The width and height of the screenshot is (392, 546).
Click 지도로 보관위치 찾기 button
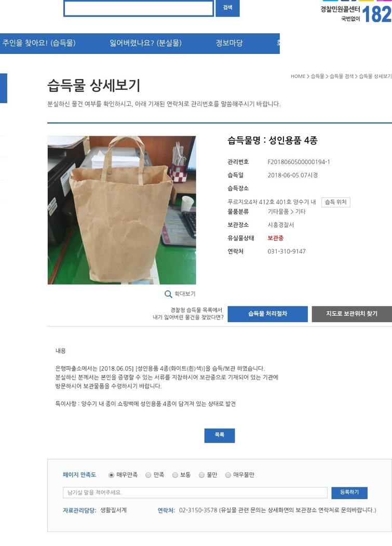point(352,314)
